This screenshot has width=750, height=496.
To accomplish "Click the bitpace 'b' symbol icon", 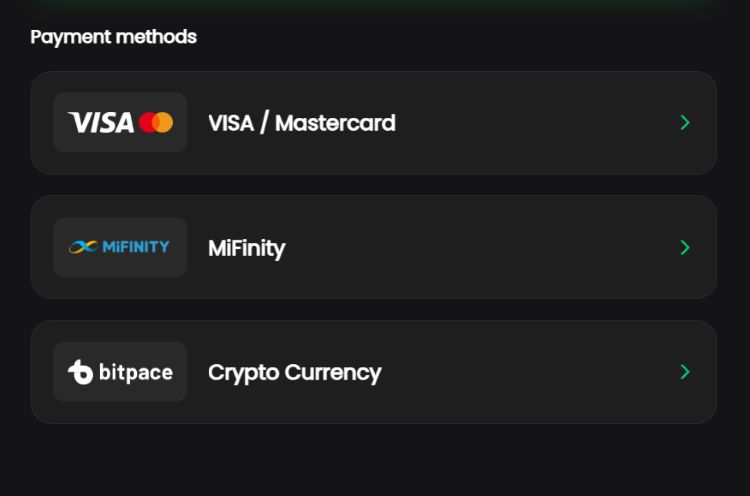I will pyautogui.click(x=80, y=372).
